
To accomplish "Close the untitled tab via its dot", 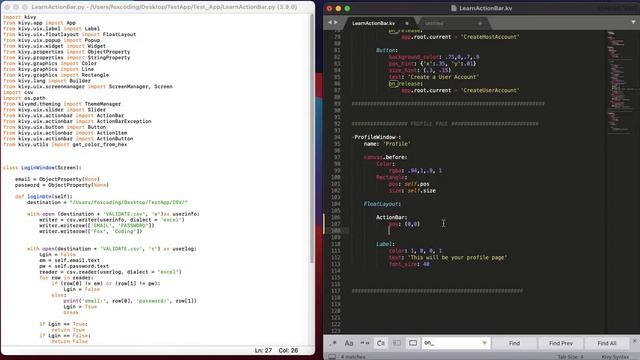I will (480, 23).
